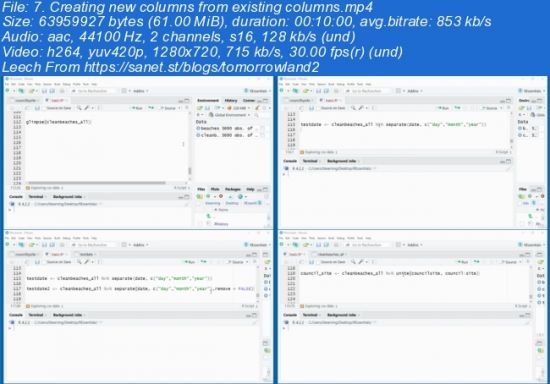Open project menu dropdown in top-left frame
The image size is (550, 384).
point(257,91)
